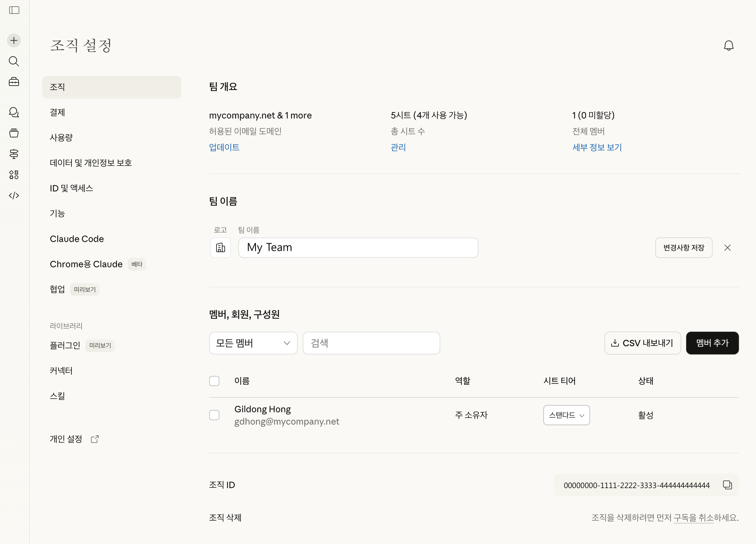The width and height of the screenshot is (756, 544).
Task: Click the notification bell icon
Action: tap(728, 45)
